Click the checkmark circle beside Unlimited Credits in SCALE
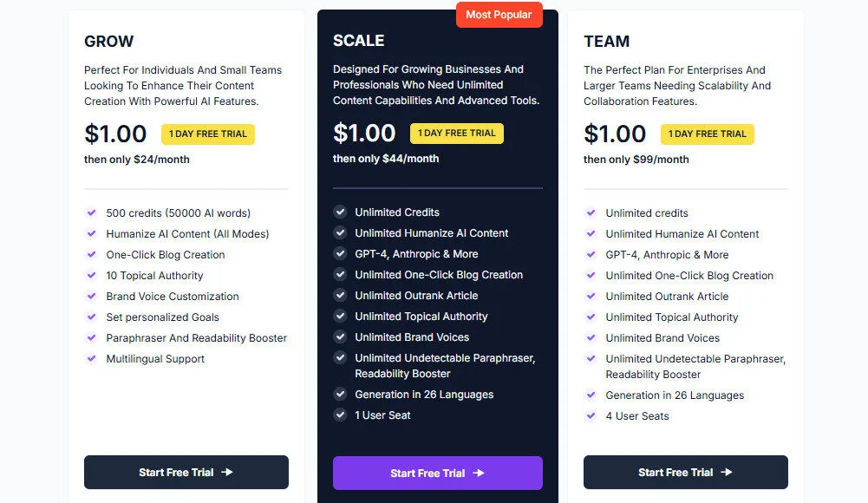868x503 pixels. coord(340,212)
